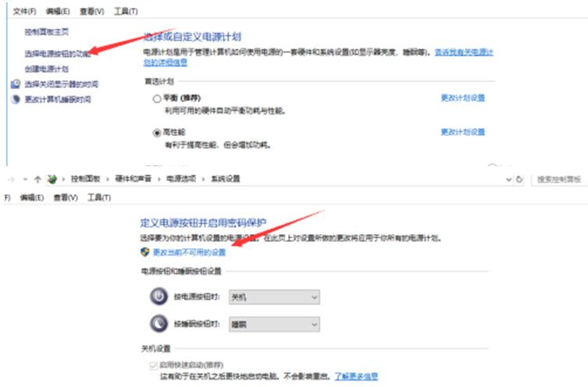Click the sleep button moon icon
Image resolution: width=588 pixels, height=387 pixels.
point(159,324)
